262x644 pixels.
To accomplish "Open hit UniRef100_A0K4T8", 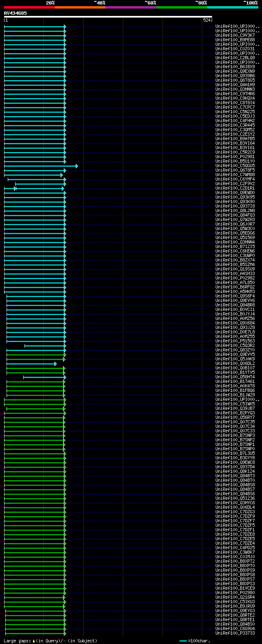I will [x=235, y=386].
